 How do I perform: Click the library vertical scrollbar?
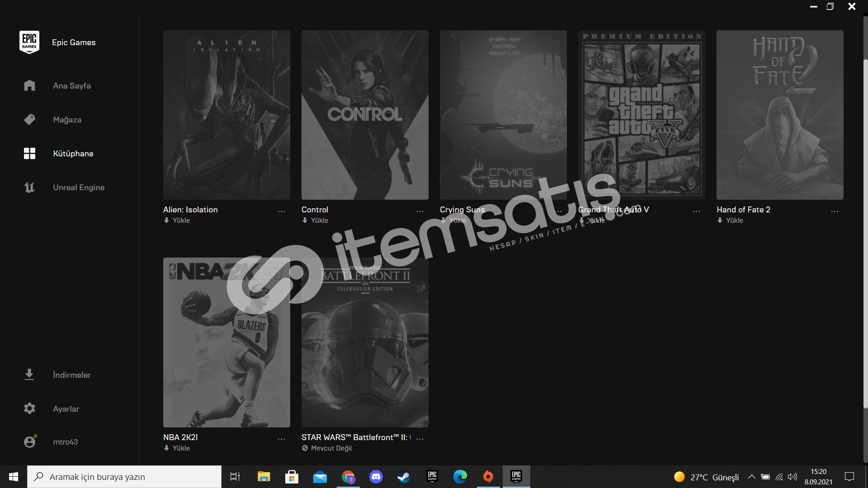click(865, 235)
